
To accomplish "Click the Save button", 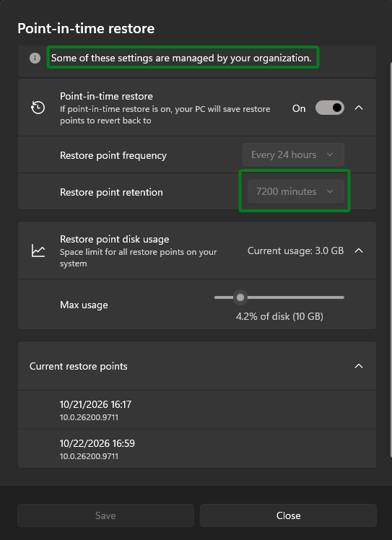I will click(105, 515).
